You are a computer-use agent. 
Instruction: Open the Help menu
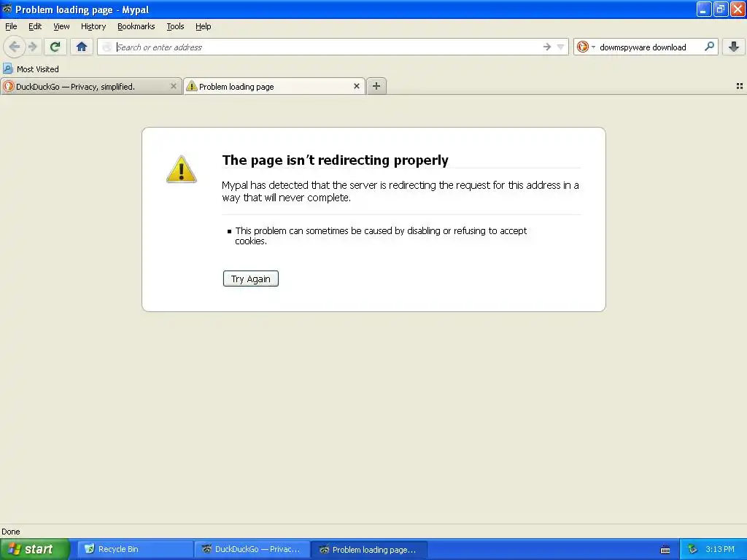point(203,26)
